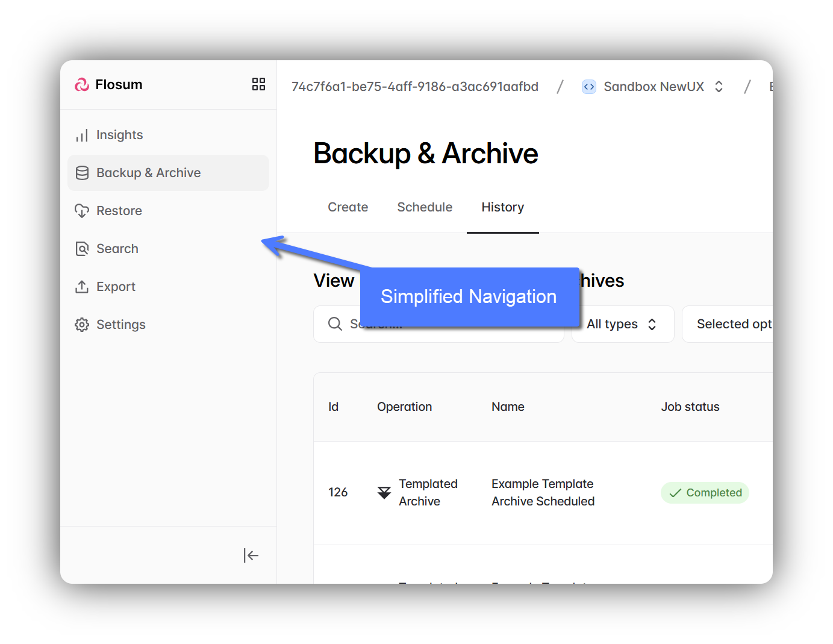
Task: Click the Export upload icon
Action: pyautogui.click(x=82, y=287)
